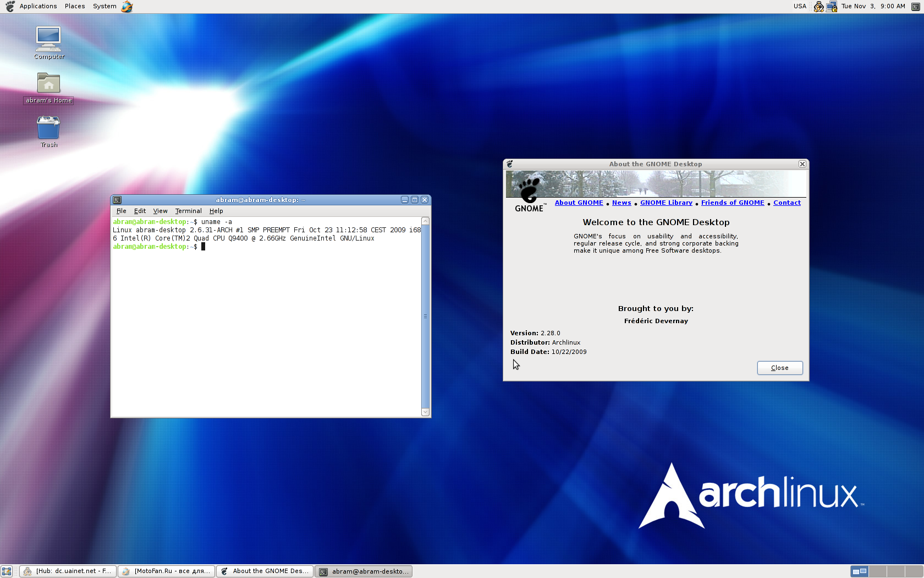924x578 pixels.
Task: Open abram's Home folder icon
Action: 48,88
